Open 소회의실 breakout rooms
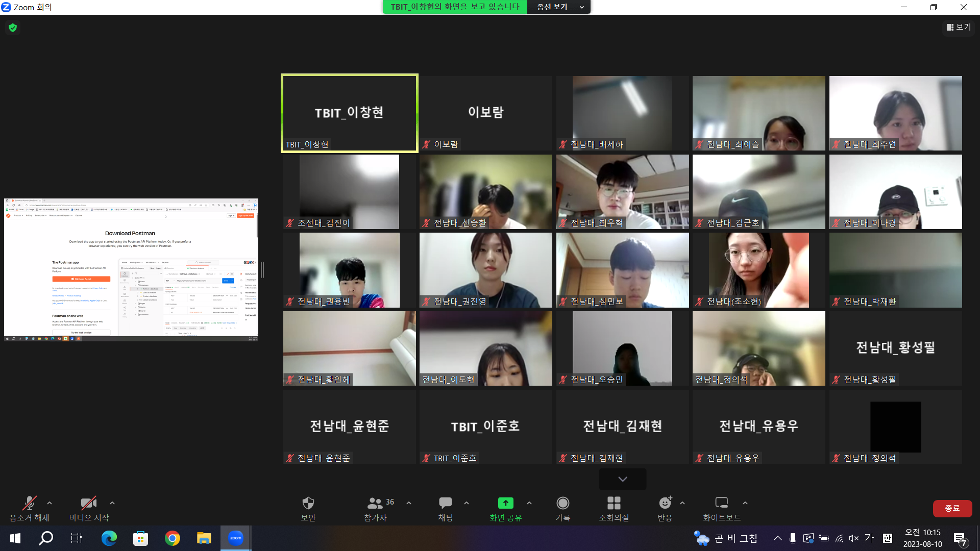 (614, 504)
